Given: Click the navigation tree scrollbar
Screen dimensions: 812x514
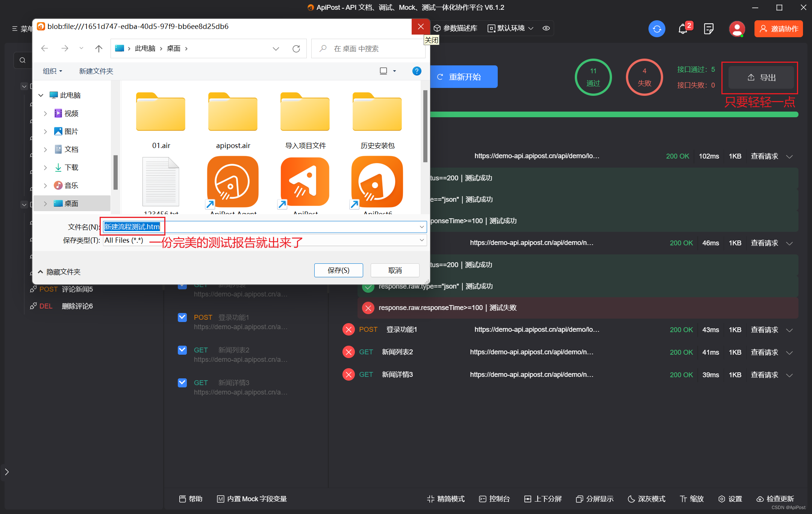Looking at the screenshot, I should point(115,172).
